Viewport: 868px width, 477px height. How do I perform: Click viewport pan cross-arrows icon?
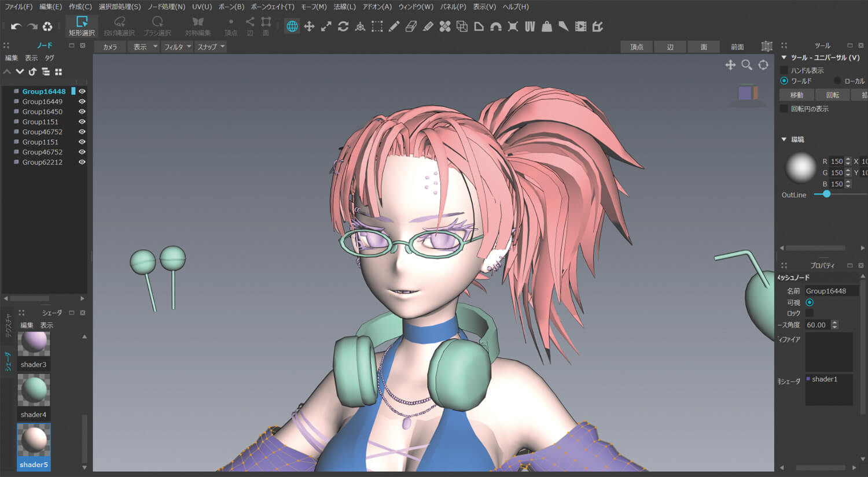[730, 65]
